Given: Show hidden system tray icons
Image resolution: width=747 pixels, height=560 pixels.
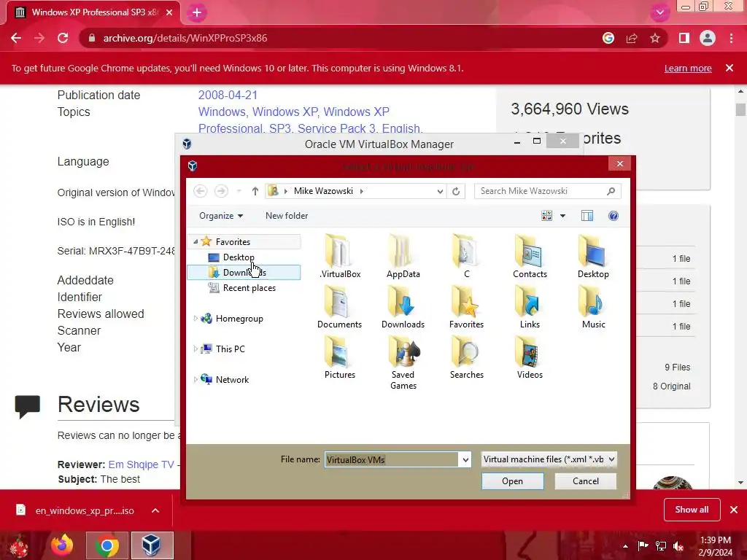Looking at the screenshot, I should (x=625, y=546).
